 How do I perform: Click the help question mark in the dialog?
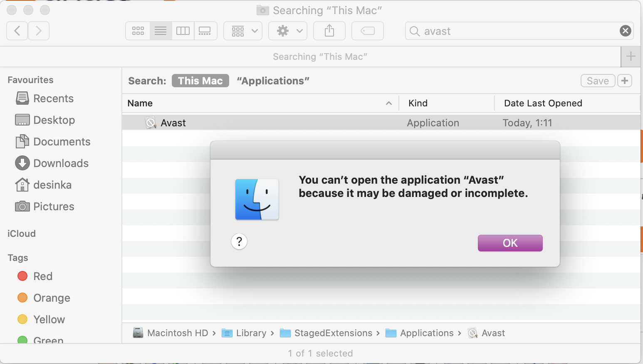[239, 241]
